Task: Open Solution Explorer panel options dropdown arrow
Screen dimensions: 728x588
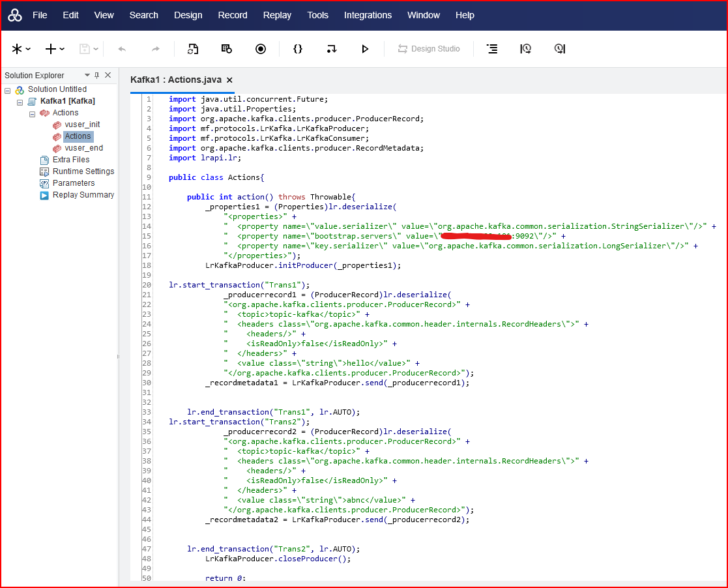Action: point(87,76)
